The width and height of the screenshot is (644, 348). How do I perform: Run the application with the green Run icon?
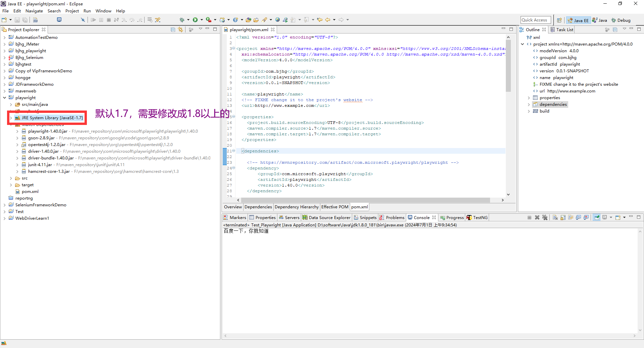tap(196, 19)
